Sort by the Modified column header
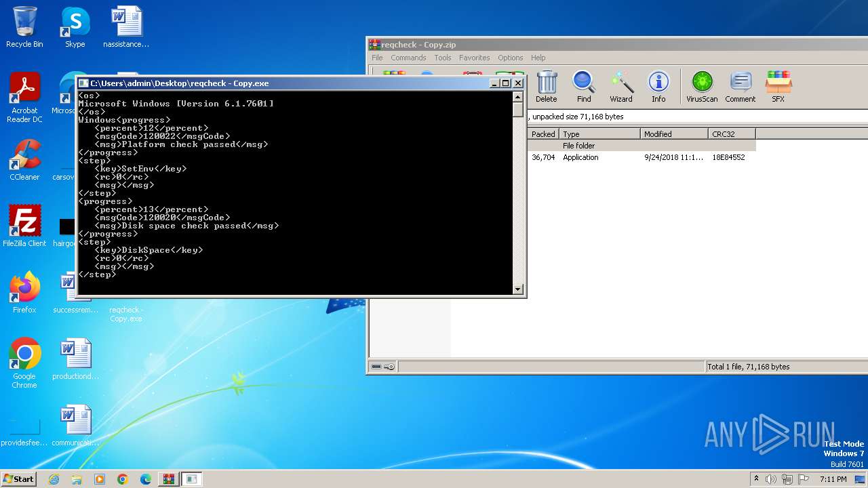 coord(674,134)
